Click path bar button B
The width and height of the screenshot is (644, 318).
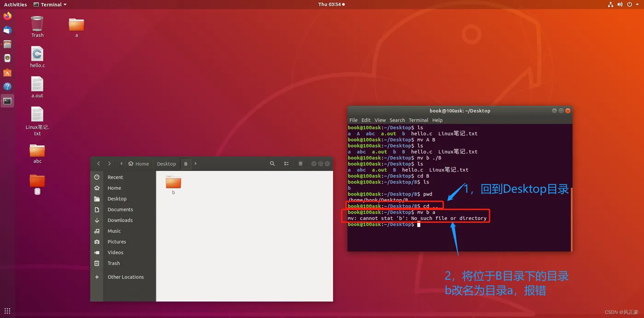click(186, 164)
